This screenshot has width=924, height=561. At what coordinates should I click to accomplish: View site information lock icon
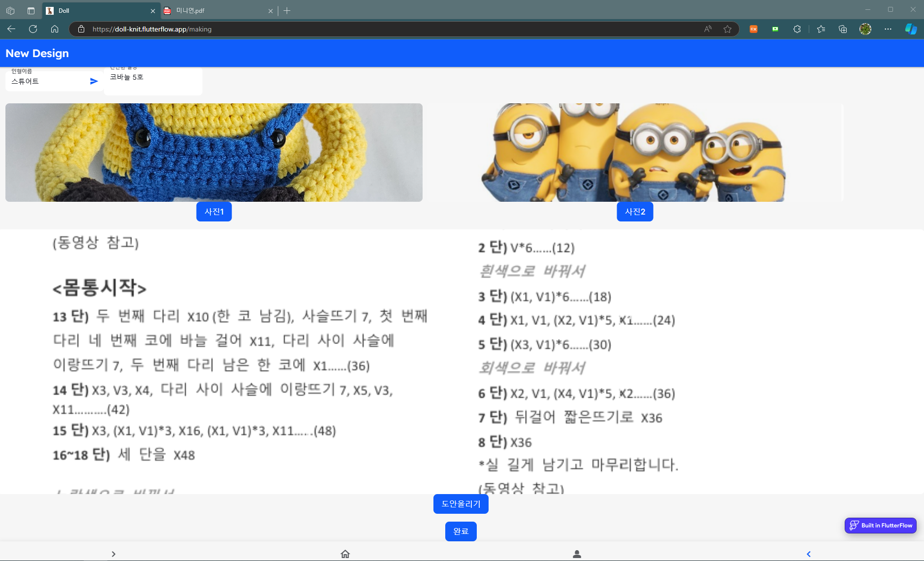(x=81, y=29)
